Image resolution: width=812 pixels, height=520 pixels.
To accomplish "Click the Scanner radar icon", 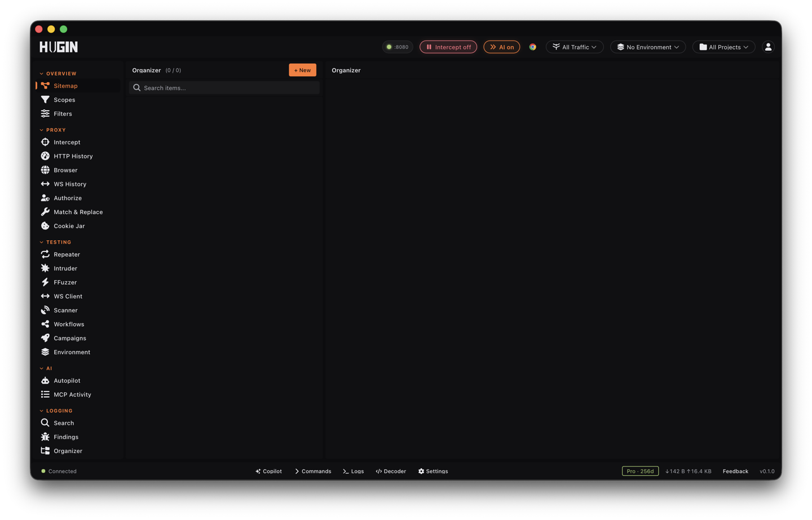I will 45,310.
